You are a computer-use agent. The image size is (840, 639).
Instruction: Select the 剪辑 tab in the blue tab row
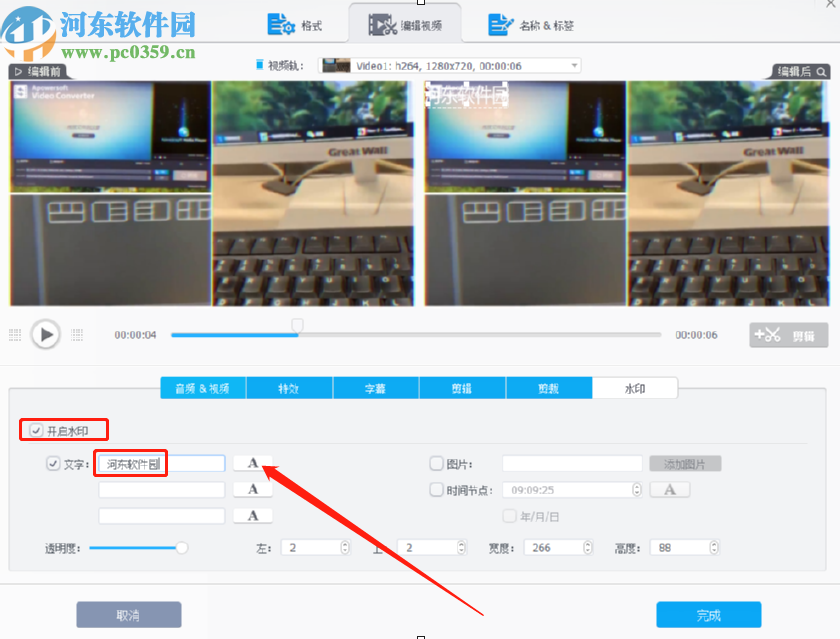click(x=462, y=388)
